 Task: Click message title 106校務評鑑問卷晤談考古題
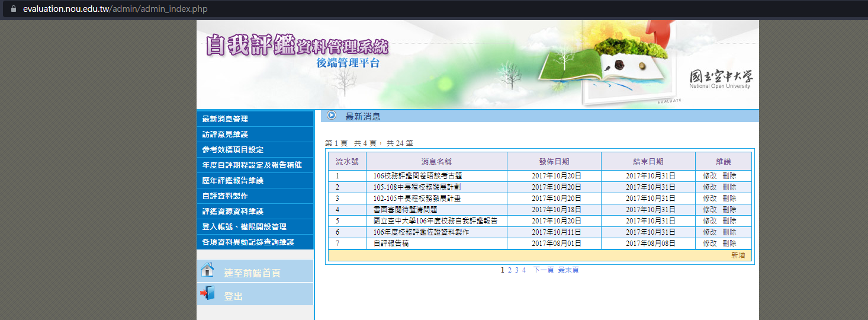pyautogui.click(x=417, y=176)
